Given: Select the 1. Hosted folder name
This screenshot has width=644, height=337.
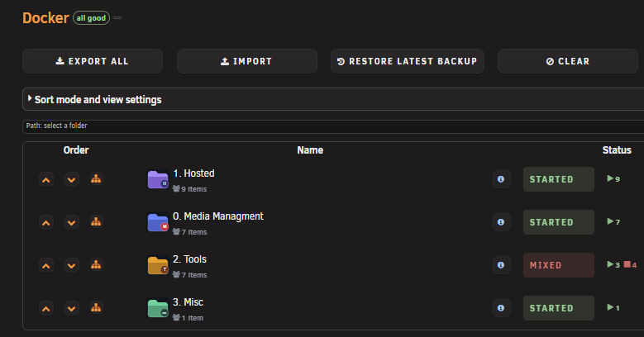Looking at the screenshot, I should tap(193, 173).
